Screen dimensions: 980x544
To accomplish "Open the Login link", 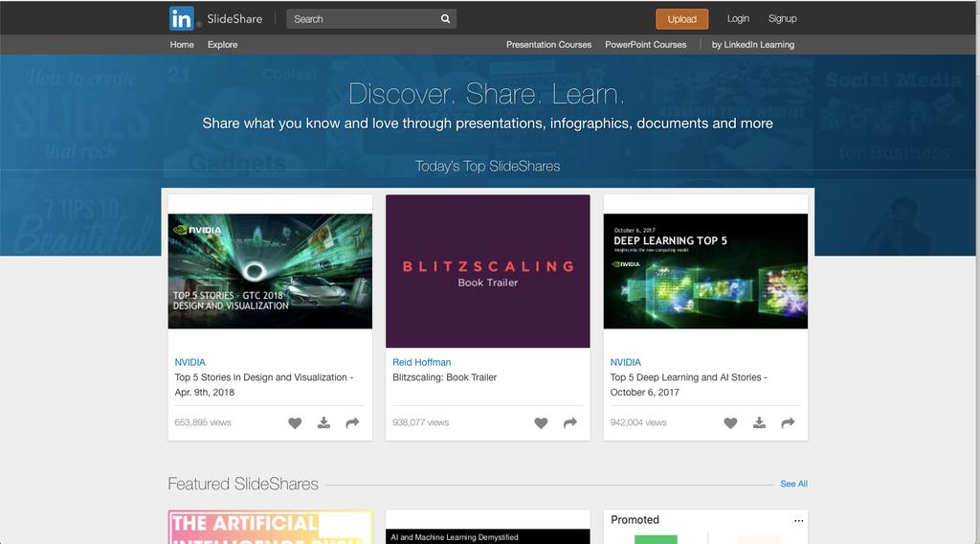I will pyautogui.click(x=738, y=19).
